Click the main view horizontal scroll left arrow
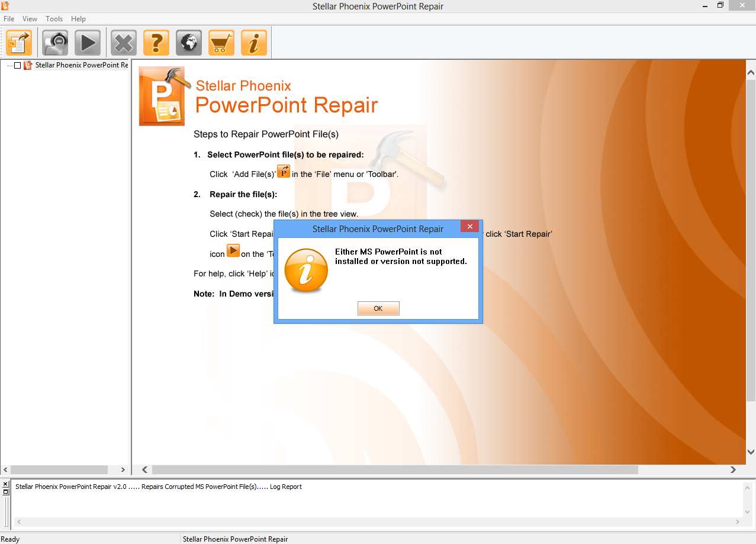 coord(145,469)
